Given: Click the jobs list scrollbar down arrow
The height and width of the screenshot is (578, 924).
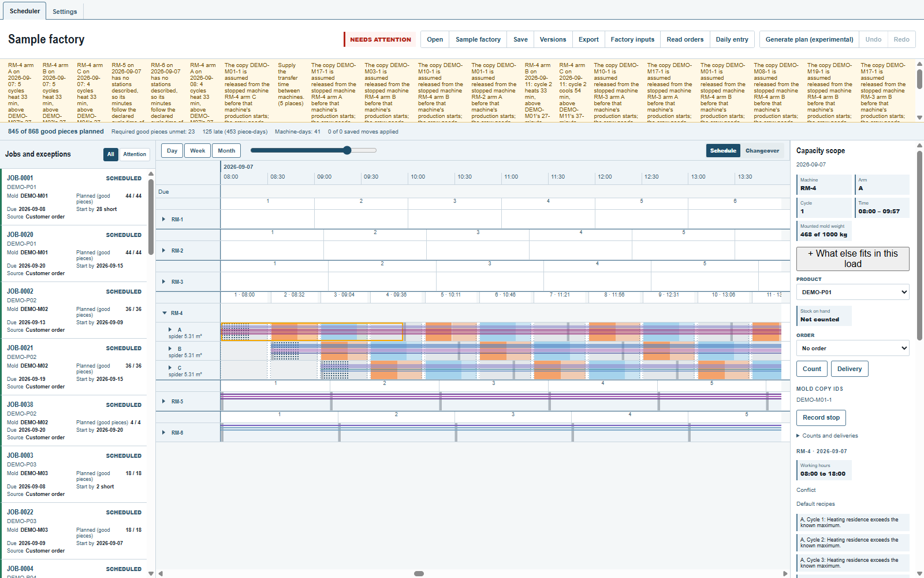Looking at the screenshot, I should point(151,573).
